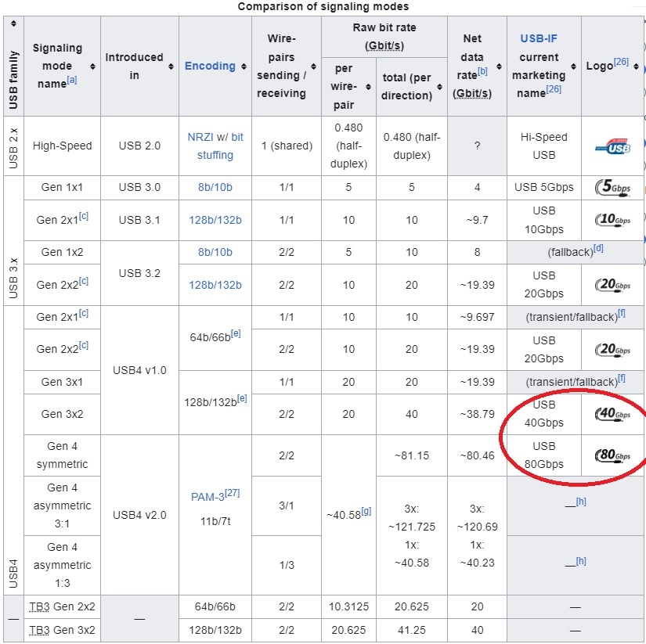Select the 'Gen 4 symmetric' cell
Screen dimensions: 646x644
point(62,455)
